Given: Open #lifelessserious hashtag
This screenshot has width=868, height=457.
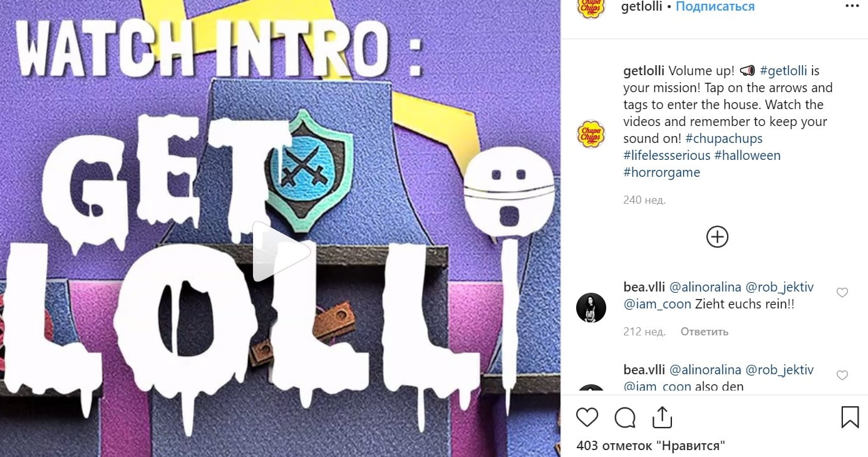Looking at the screenshot, I should pyautogui.click(x=667, y=155).
